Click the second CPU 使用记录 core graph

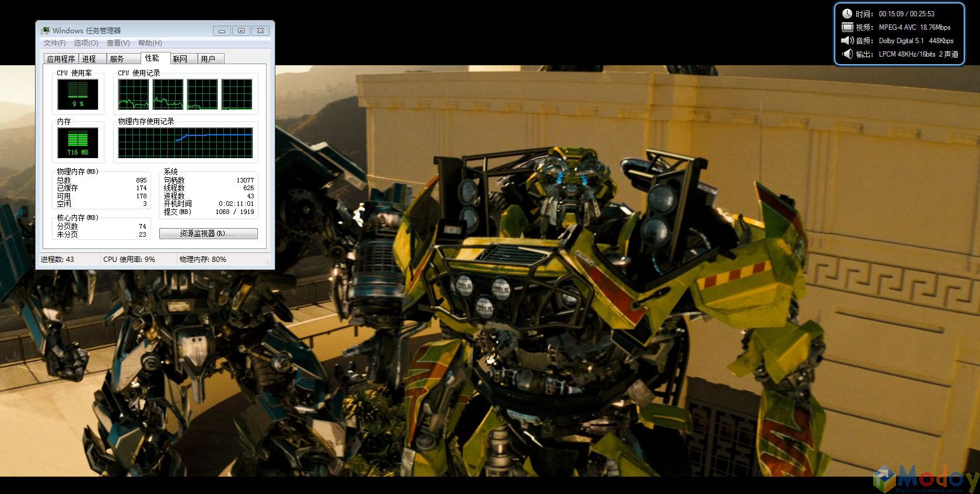(168, 94)
